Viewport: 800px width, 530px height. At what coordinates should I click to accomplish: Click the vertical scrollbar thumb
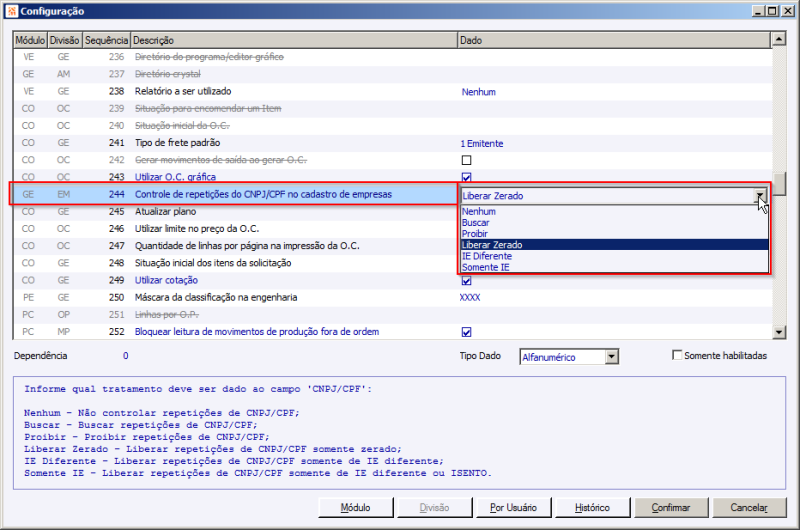point(779,184)
